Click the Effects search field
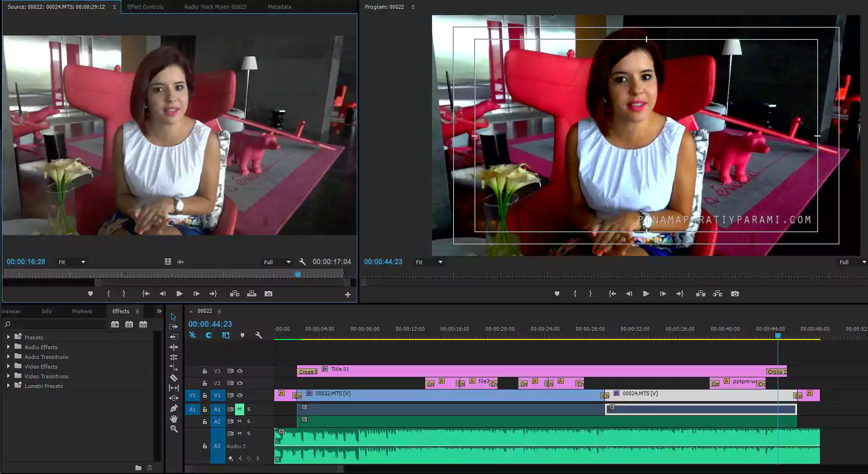868x474 pixels. (57, 324)
